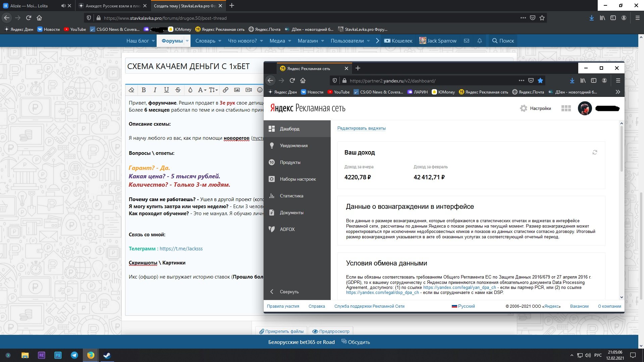Open Jack Sparrow profile menu

point(438,41)
